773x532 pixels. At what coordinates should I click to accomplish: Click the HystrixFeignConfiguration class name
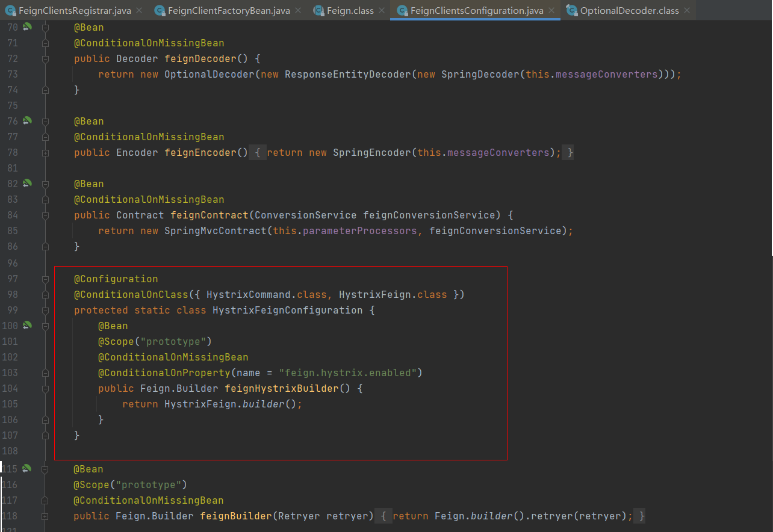[288, 311]
